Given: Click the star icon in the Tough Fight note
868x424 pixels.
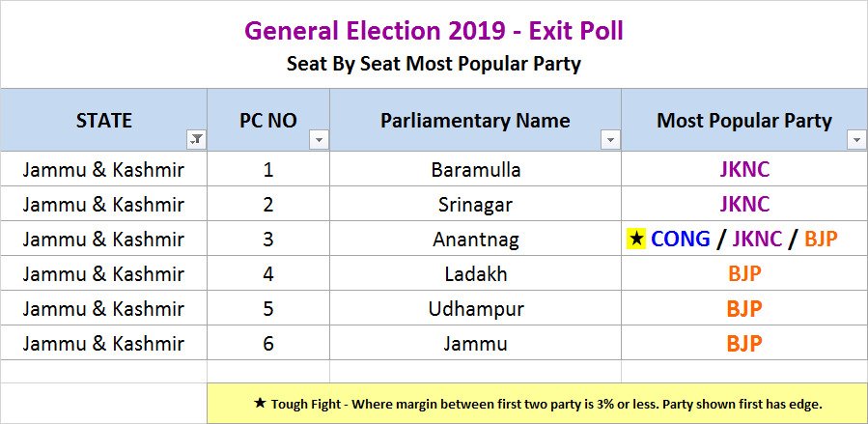Looking at the screenshot, I should coord(260,404).
